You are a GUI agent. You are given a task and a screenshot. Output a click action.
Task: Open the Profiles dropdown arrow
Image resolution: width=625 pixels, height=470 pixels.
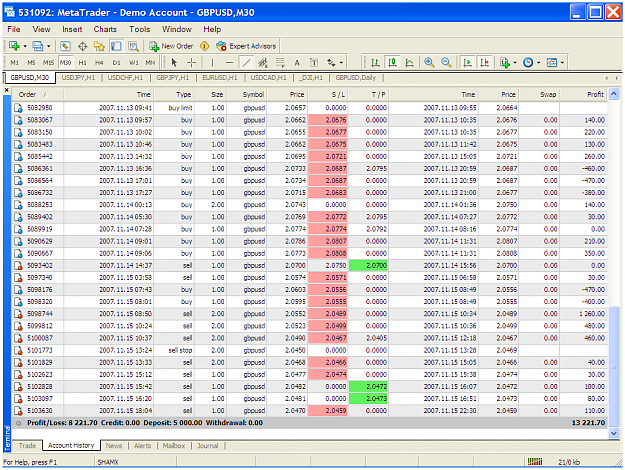[48, 46]
